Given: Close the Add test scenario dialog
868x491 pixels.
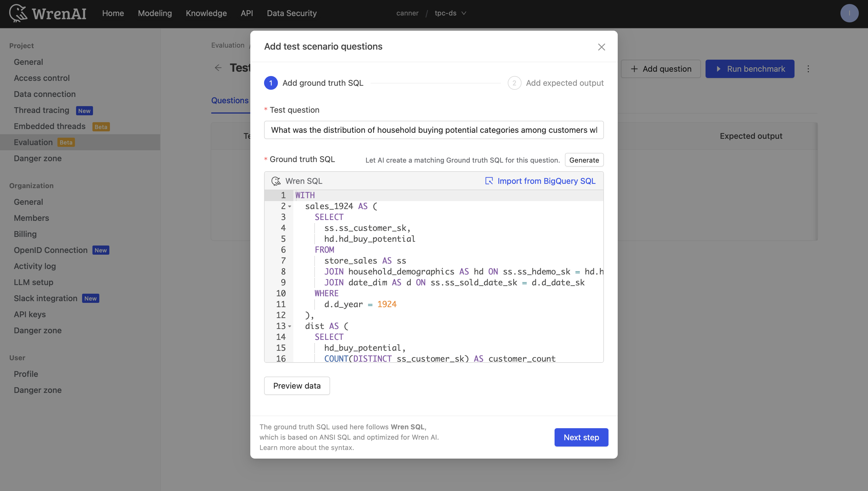Looking at the screenshot, I should point(601,47).
